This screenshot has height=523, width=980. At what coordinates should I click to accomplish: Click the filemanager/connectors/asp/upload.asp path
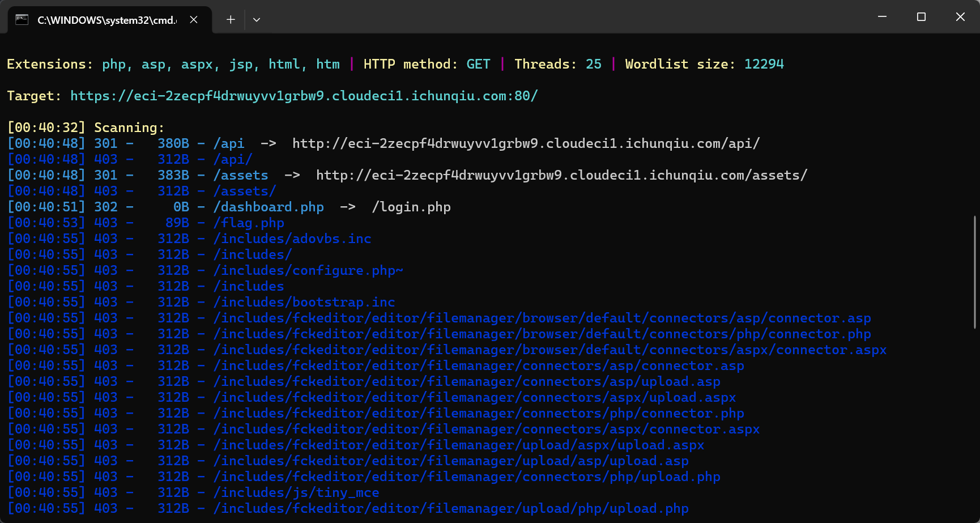pos(467,381)
